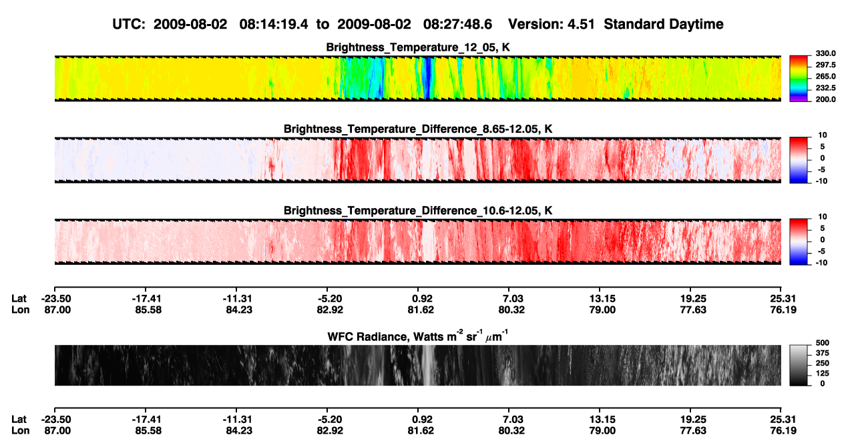Click the 10.6-12.05 difference red-blue colorbar
The height and width of the screenshot is (445, 868).
tap(798, 242)
